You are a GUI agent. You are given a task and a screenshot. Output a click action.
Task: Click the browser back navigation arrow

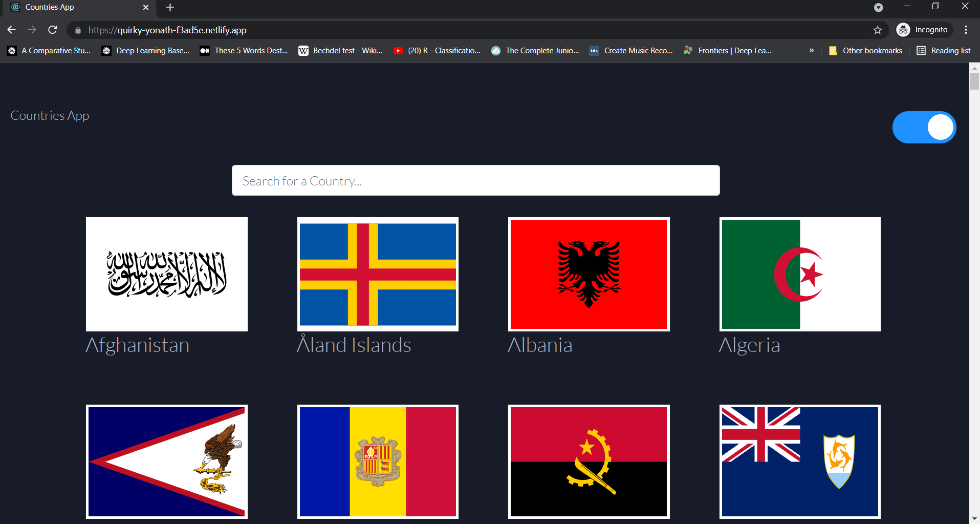point(11,30)
